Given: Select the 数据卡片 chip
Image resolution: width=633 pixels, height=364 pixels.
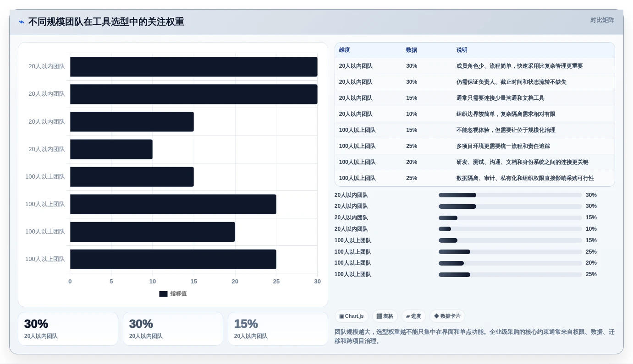Looking at the screenshot, I should coord(447,316).
